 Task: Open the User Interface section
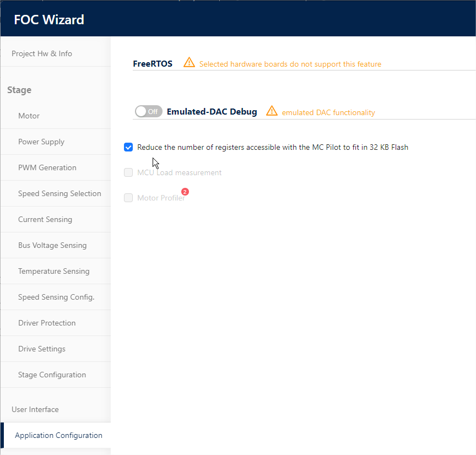coord(35,409)
